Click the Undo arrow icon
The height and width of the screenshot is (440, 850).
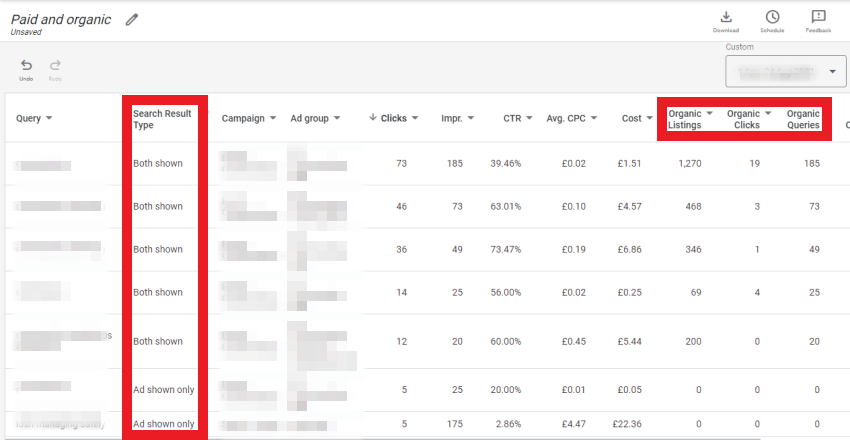click(26, 66)
